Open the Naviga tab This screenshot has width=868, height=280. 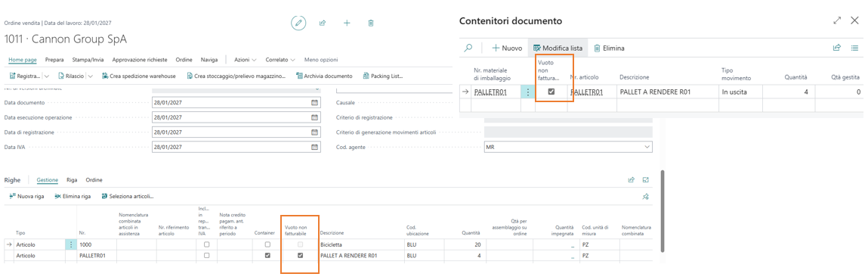209,60
